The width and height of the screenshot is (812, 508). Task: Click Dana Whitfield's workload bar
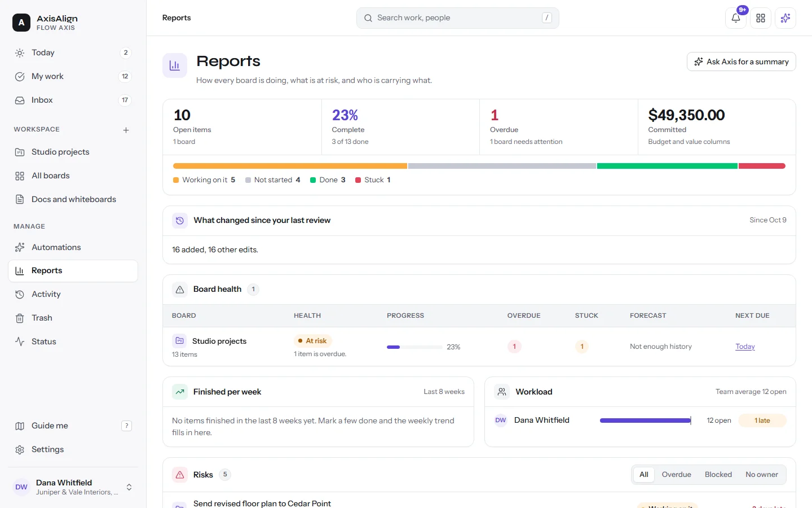646,421
